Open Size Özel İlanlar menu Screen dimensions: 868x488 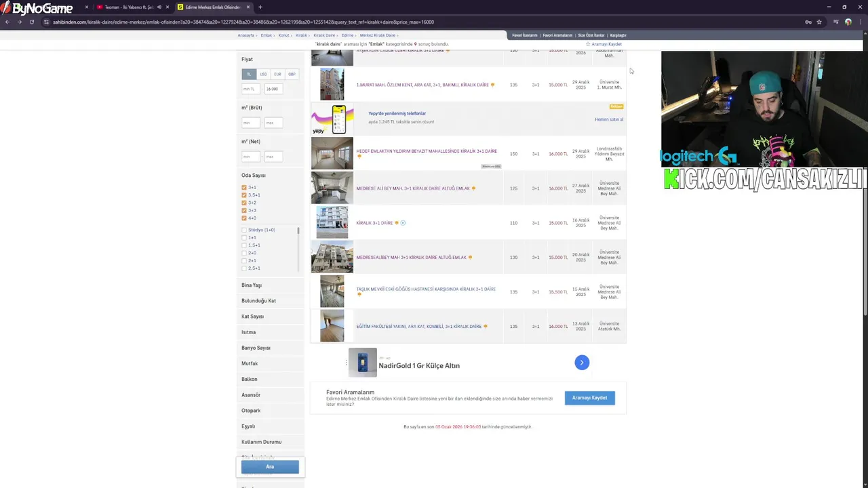point(591,35)
